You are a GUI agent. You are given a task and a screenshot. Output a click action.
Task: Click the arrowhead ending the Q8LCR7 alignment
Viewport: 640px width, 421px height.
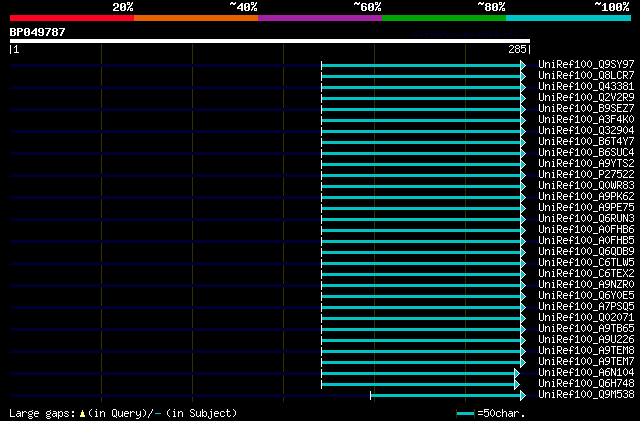(x=523, y=76)
